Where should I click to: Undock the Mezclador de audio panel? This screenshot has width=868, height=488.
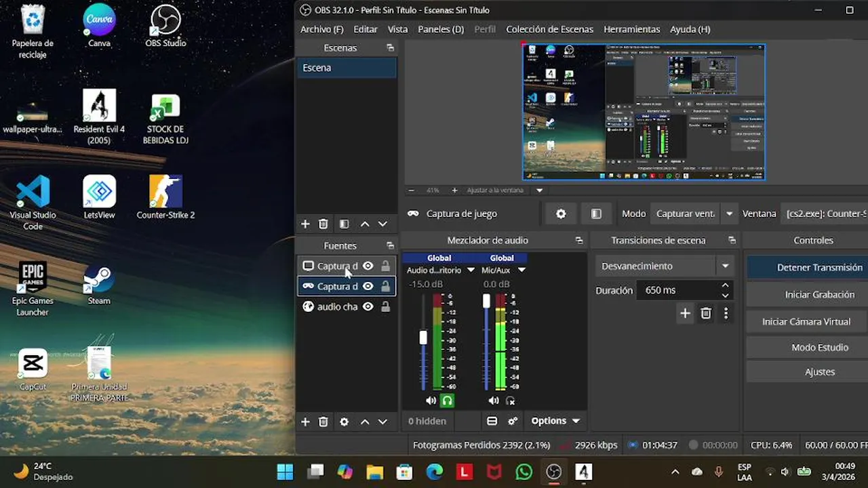578,240
